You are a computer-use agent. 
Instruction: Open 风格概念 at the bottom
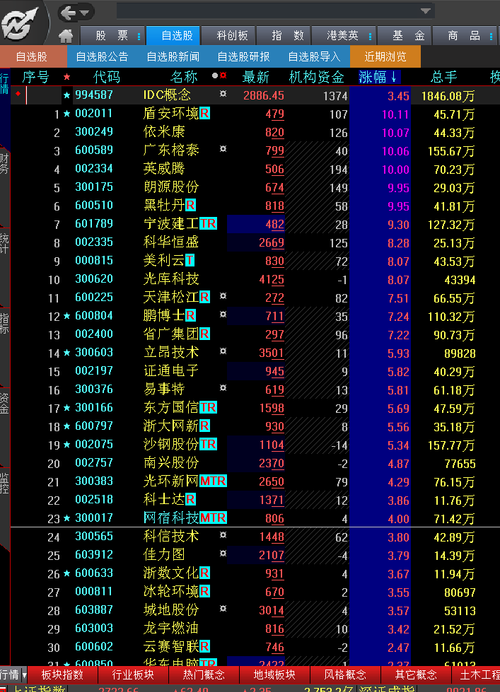345,675
